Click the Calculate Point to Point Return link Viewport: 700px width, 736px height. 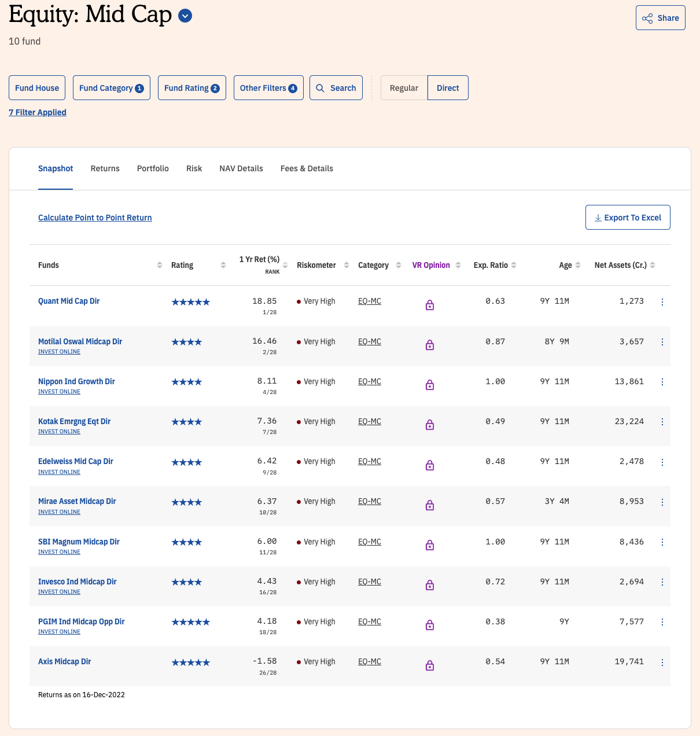[x=95, y=218]
